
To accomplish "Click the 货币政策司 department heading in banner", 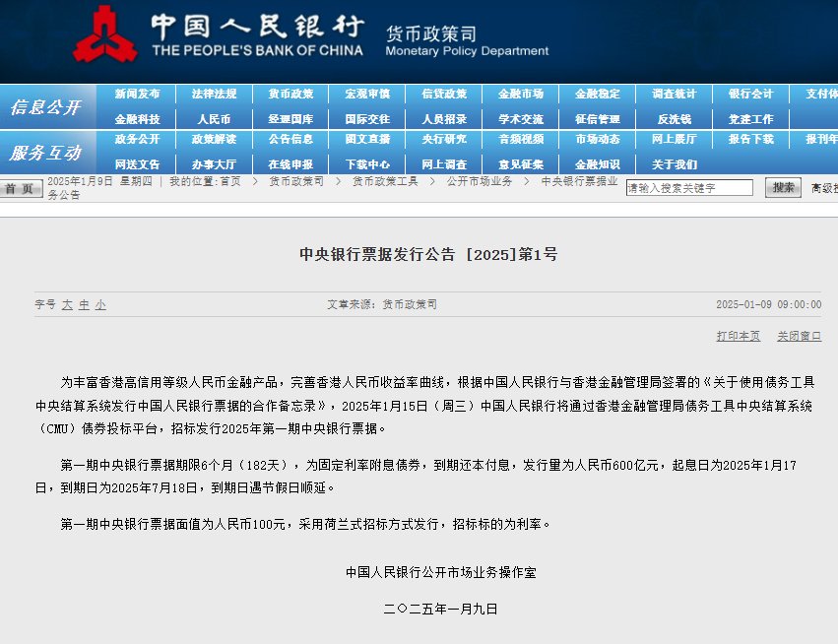I will click(x=431, y=33).
